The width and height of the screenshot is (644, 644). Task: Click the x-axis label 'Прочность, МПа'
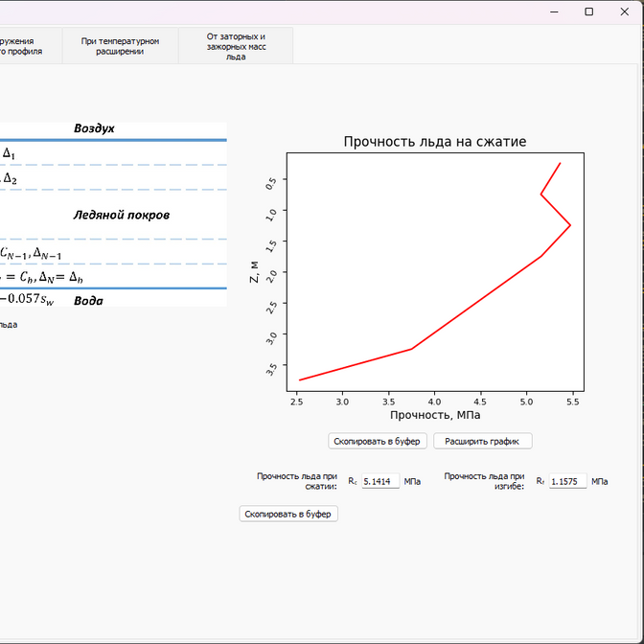click(435, 415)
